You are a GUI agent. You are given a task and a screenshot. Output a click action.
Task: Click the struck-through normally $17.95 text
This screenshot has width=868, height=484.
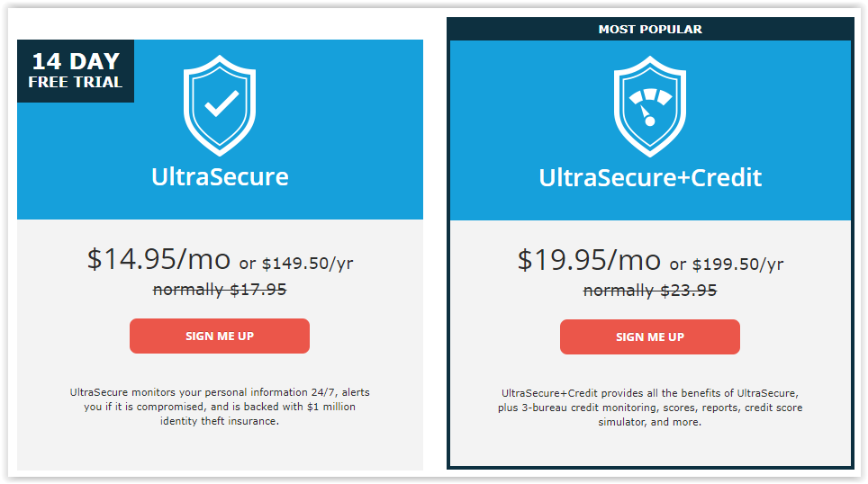click(x=220, y=290)
